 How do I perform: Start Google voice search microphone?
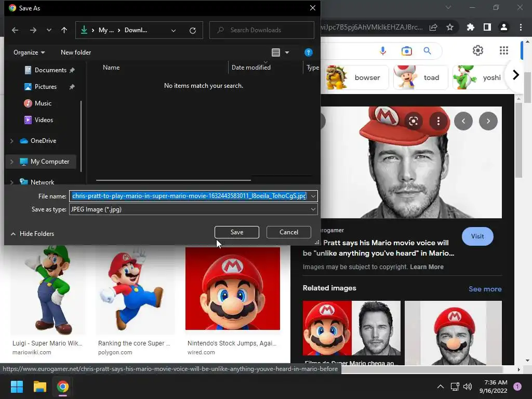(x=383, y=51)
